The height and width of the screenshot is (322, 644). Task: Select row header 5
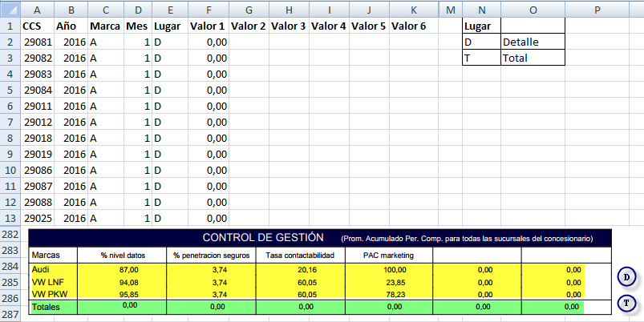tap(10, 90)
